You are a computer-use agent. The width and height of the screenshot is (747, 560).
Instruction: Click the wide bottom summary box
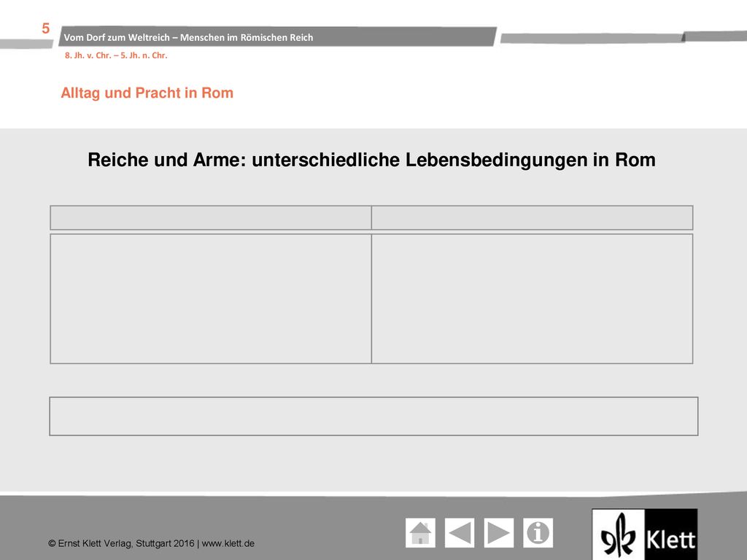pyautogui.click(x=373, y=416)
